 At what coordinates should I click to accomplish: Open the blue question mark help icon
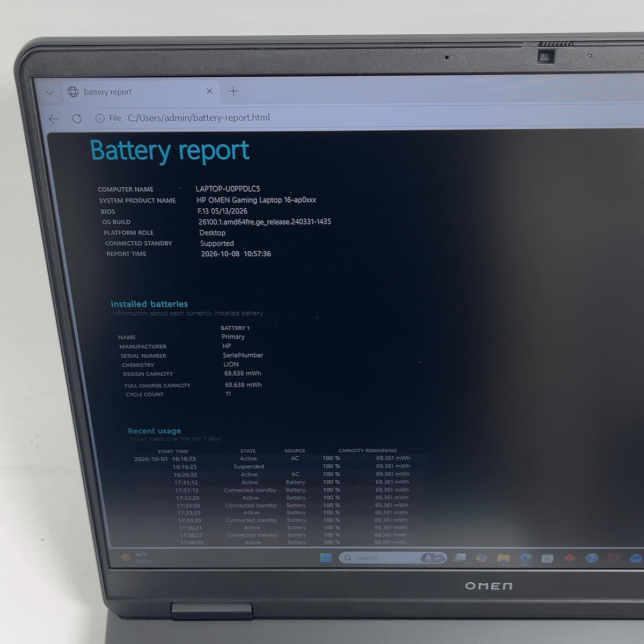(x=591, y=558)
